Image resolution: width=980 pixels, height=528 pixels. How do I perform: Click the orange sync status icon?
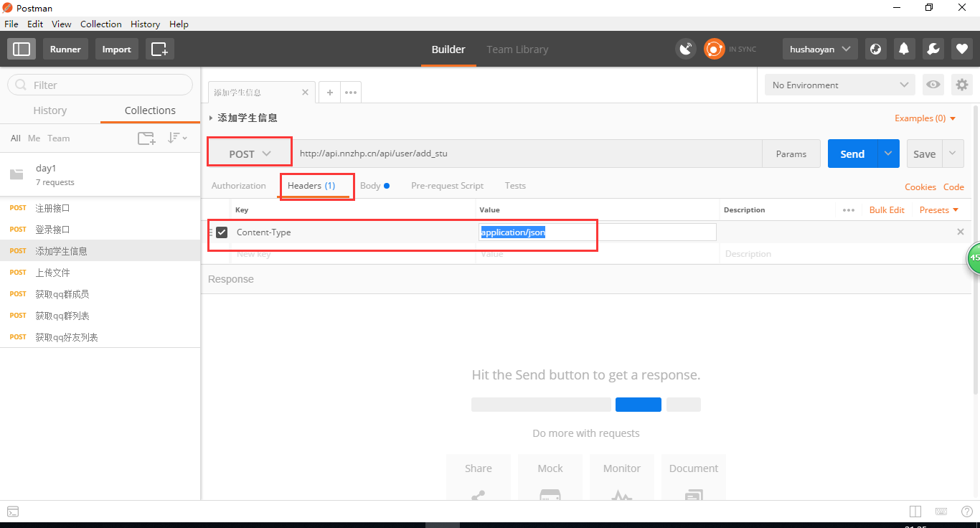(714, 49)
